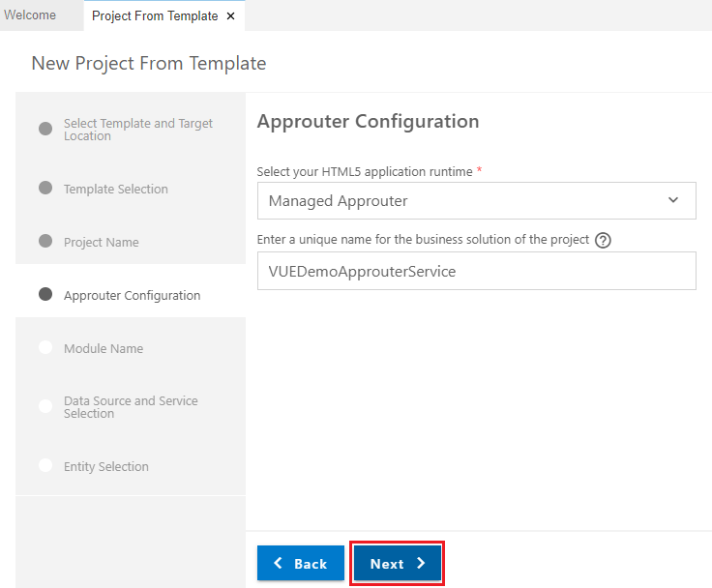Open the Entity Selection step label
The width and height of the screenshot is (712, 588).
(105, 466)
